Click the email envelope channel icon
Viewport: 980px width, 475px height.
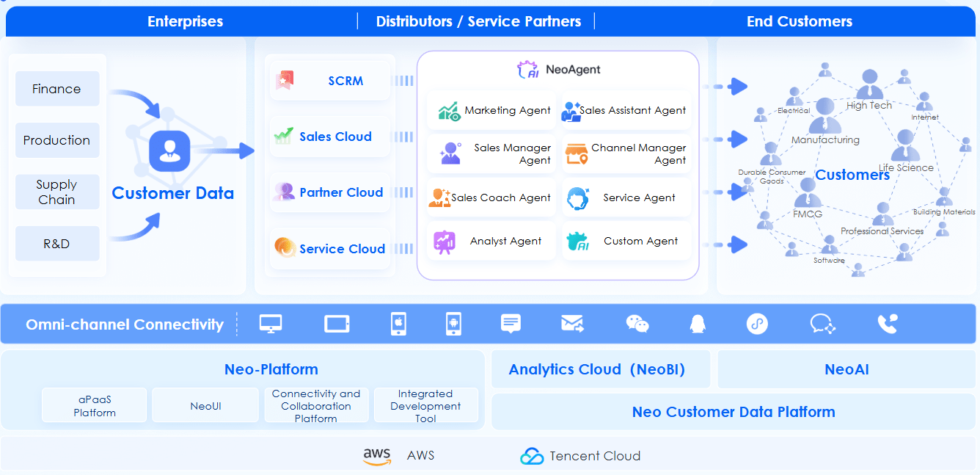click(x=572, y=324)
